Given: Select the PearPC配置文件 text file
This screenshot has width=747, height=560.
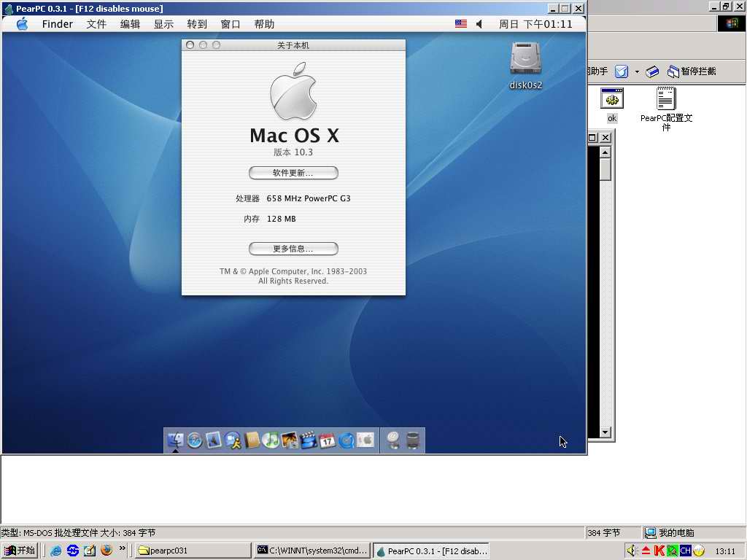Looking at the screenshot, I should pyautogui.click(x=666, y=98).
